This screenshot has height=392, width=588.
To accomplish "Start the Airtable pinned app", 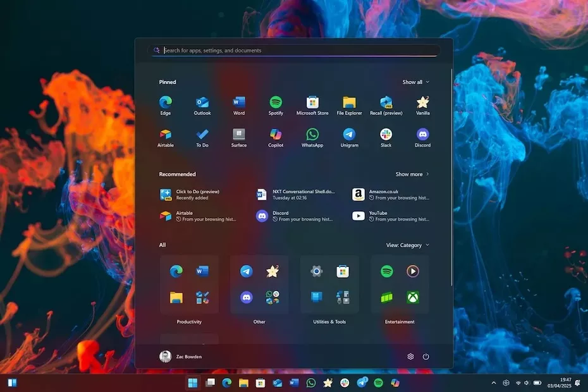I will coord(165,133).
